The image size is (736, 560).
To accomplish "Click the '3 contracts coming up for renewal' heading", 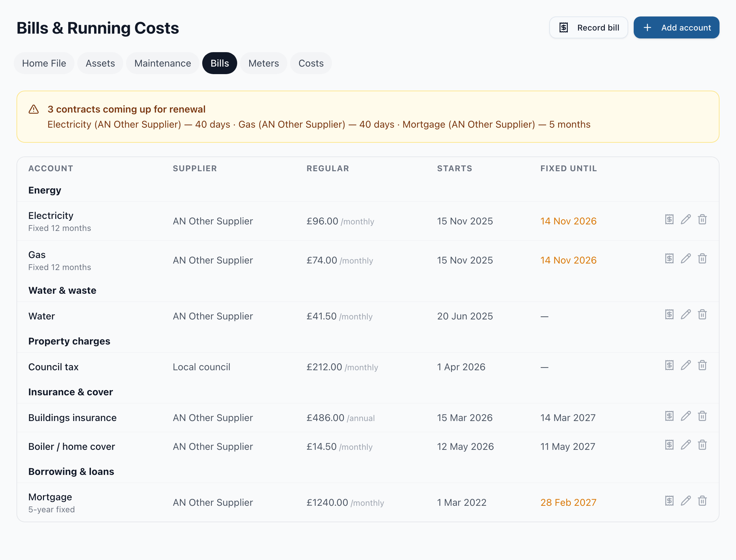I will [x=126, y=109].
